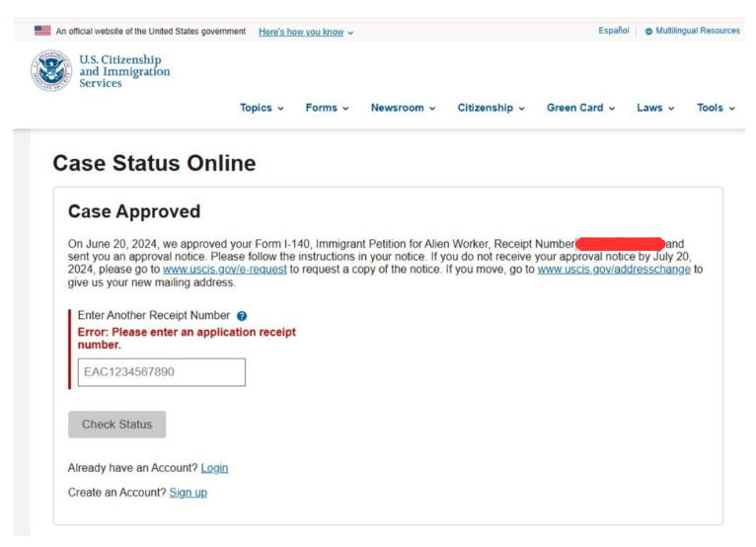The width and height of the screenshot is (756, 547).
Task: Switch the site language to Español
Action: (613, 32)
